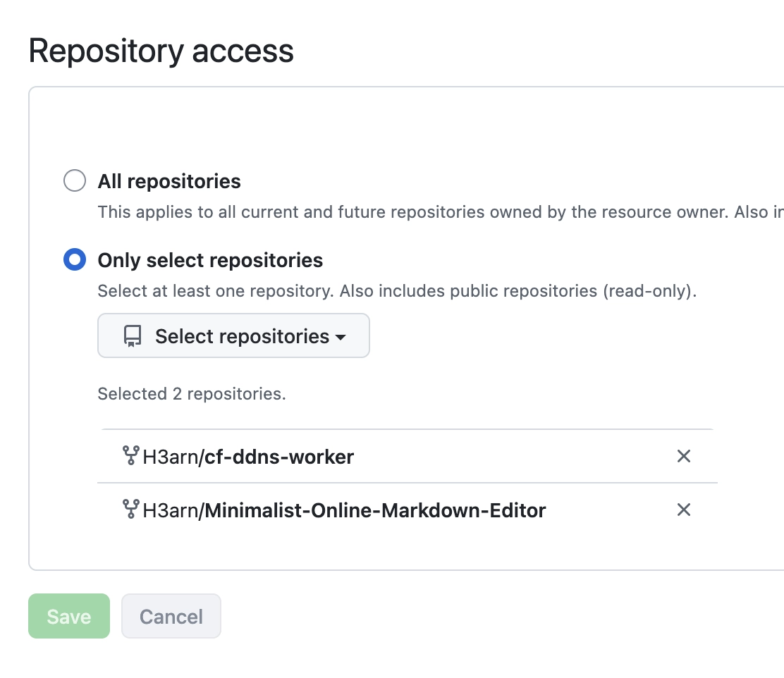
Task: Click the bold cf-ddns-worker repository name
Action: pos(279,457)
